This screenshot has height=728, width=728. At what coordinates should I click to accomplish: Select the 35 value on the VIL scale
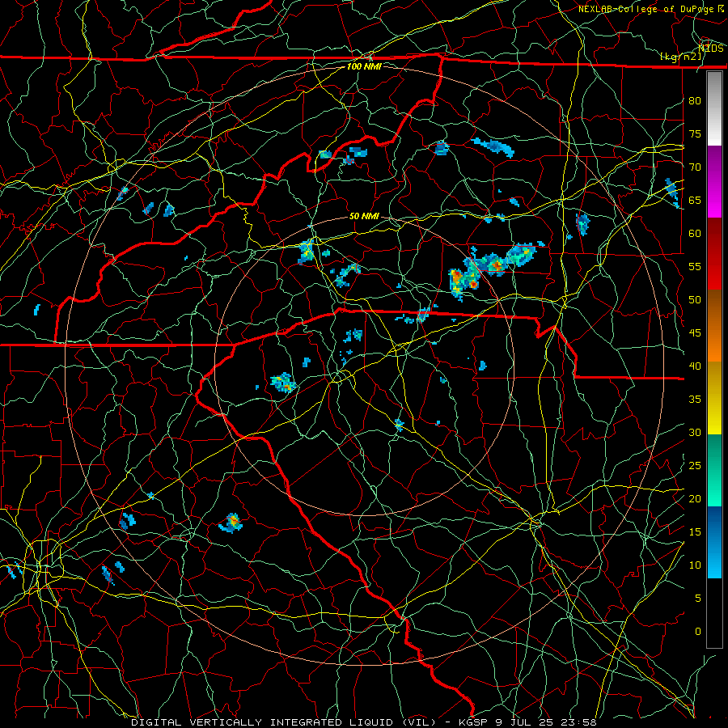695,400
